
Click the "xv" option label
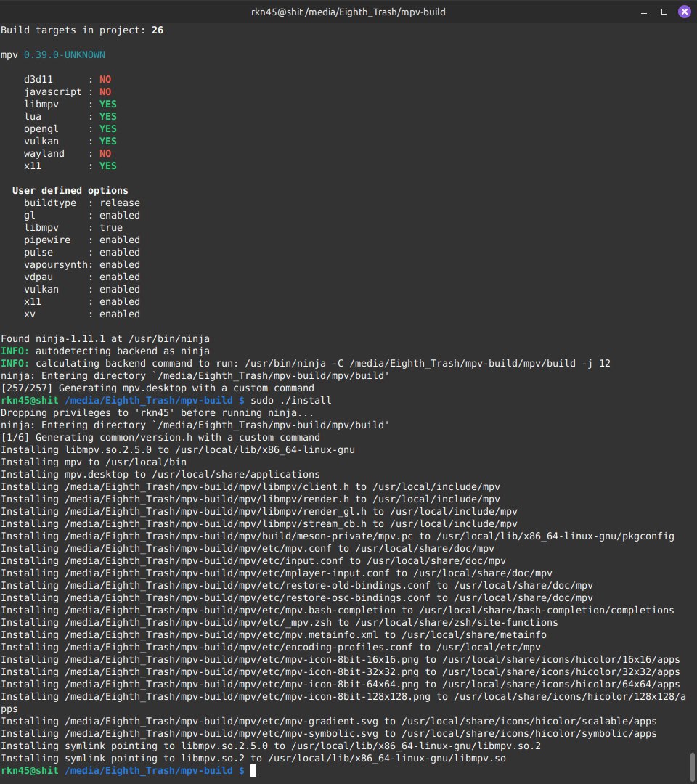[30, 314]
